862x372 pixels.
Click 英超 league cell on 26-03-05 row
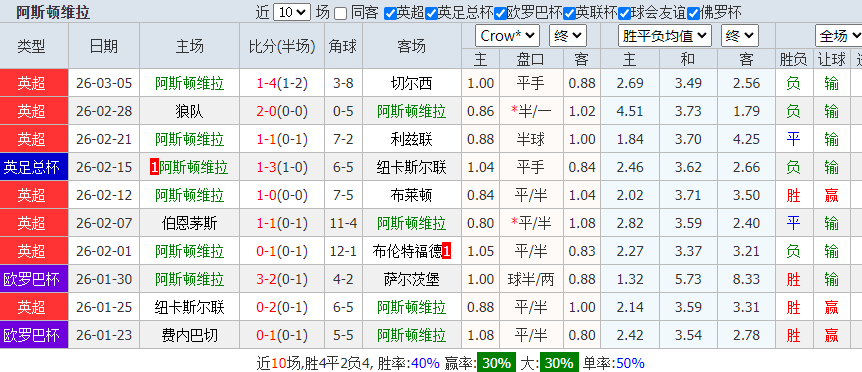34,84
